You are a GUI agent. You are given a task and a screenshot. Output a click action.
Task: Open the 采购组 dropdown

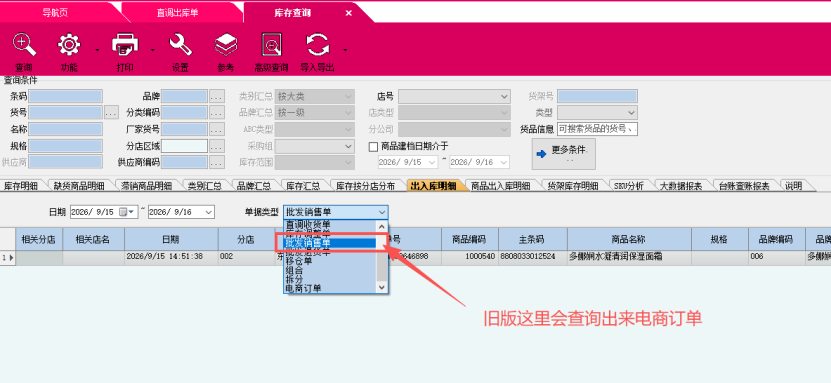click(314, 146)
